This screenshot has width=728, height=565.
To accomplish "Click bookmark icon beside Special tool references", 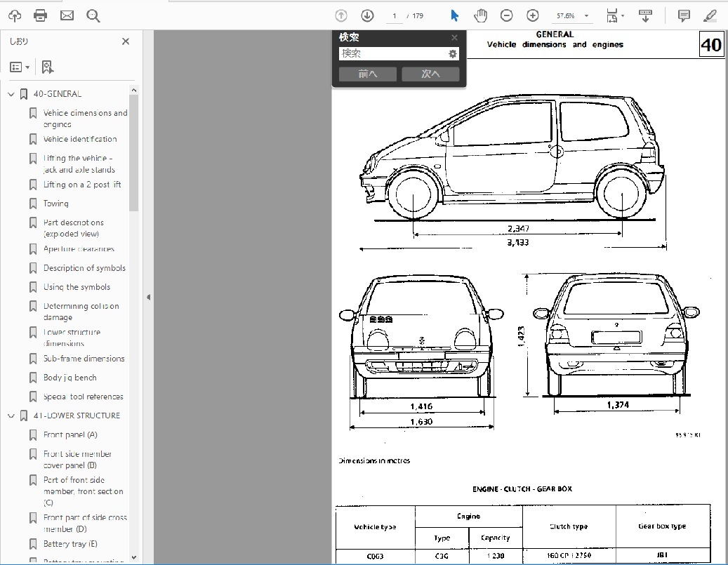I will (x=33, y=397).
